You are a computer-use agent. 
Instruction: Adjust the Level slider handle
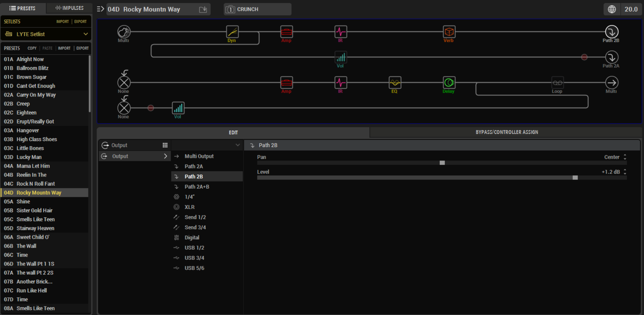point(575,178)
